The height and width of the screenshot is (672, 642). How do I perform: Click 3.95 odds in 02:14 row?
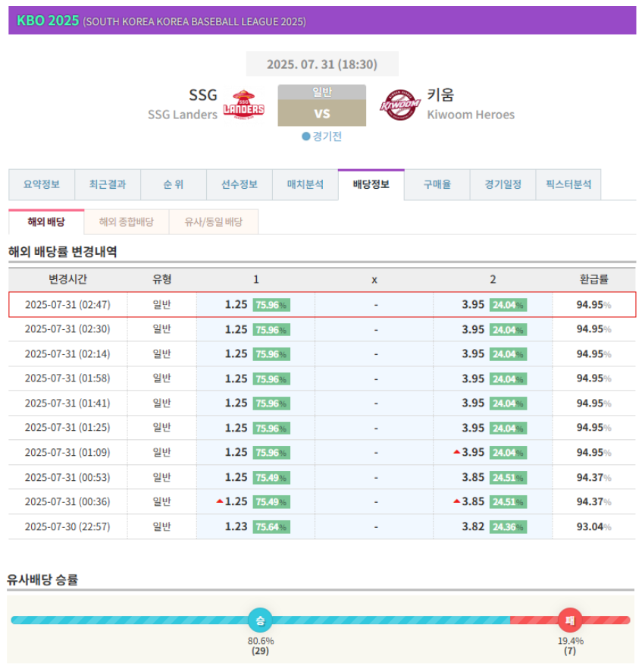[x=473, y=354]
